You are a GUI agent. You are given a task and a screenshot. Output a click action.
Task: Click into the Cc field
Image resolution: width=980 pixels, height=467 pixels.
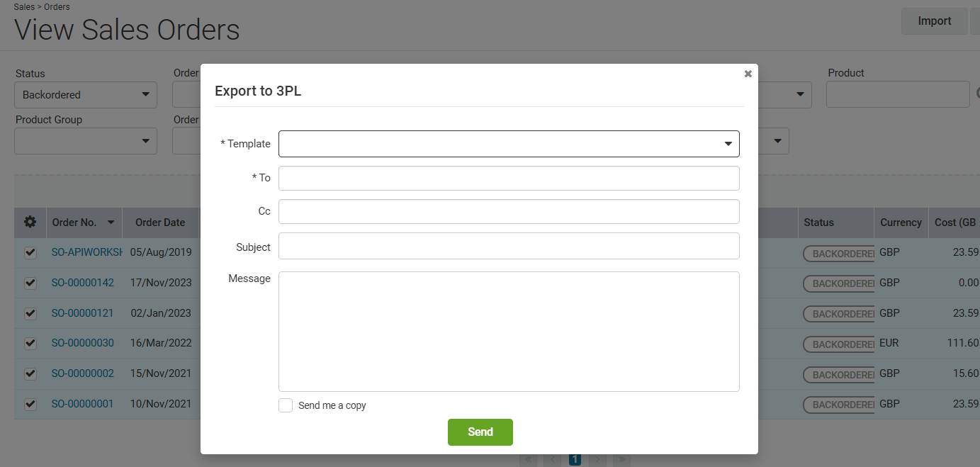click(509, 211)
